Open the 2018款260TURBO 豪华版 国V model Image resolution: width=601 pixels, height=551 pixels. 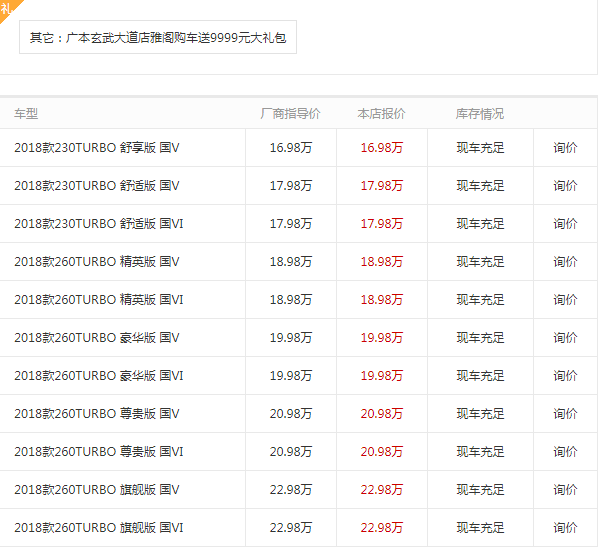[x=97, y=338]
